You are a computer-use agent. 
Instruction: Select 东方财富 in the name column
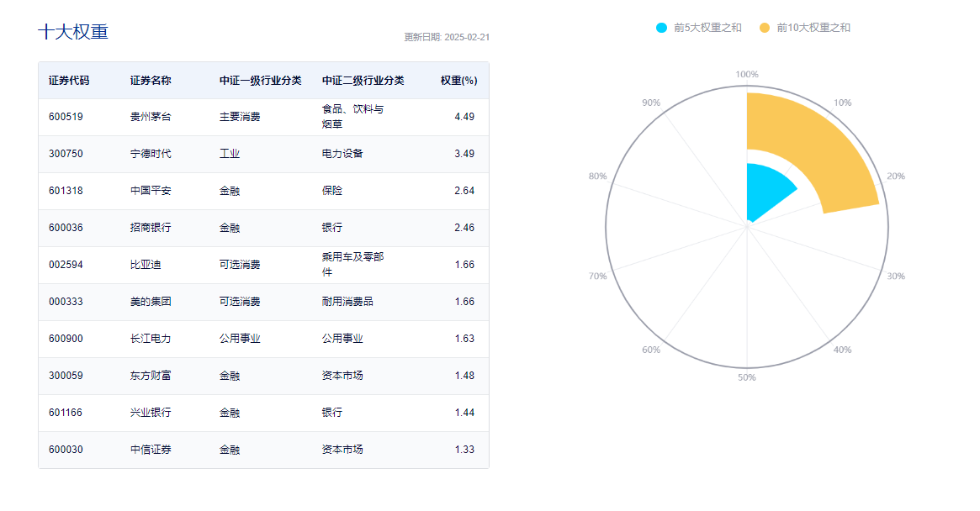(x=151, y=376)
